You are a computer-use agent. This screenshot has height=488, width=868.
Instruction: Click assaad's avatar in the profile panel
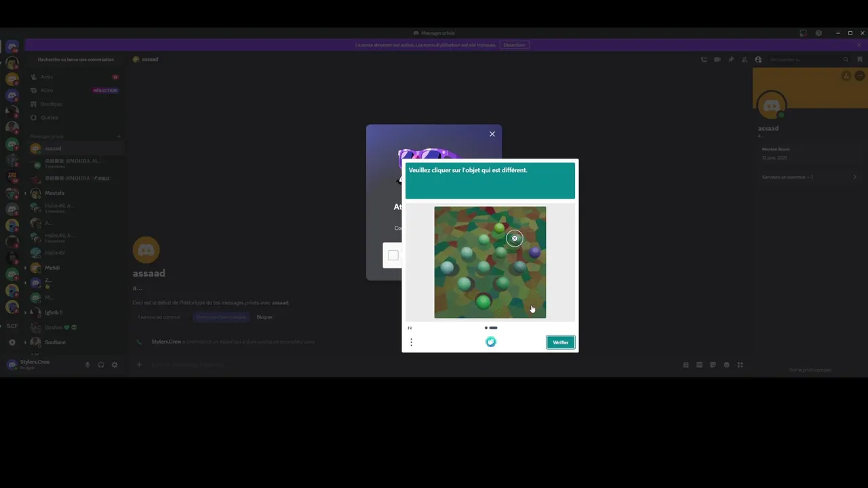point(771,106)
